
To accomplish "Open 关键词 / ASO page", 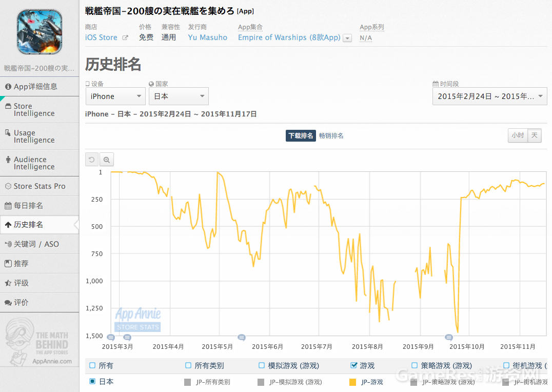I will click(40, 244).
